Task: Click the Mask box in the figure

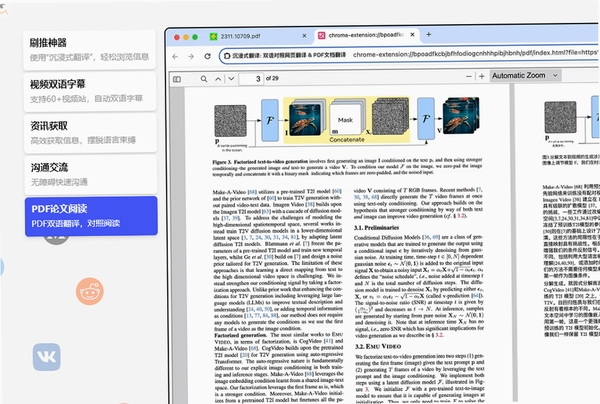Action: pos(346,120)
